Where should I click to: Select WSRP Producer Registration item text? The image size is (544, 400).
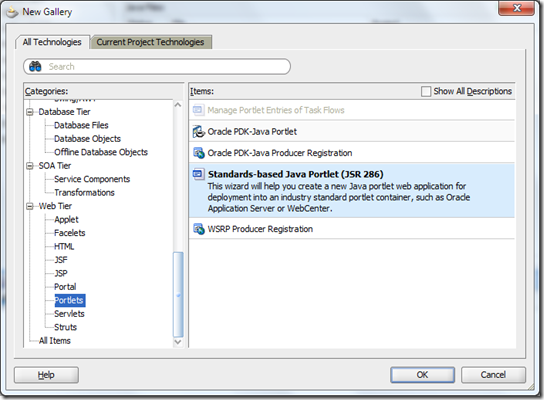pyautogui.click(x=260, y=229)
